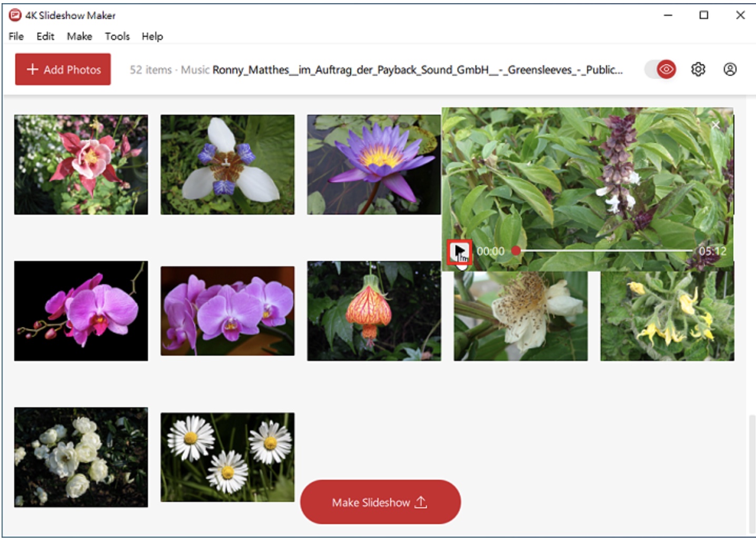Open the Tools menu

click(117, 36)
